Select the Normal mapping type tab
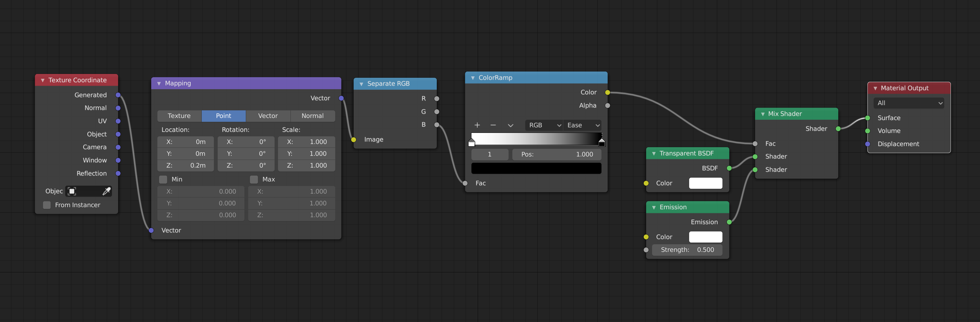The image size is (980, 322). pyautogui.click(x=312, y=116)
